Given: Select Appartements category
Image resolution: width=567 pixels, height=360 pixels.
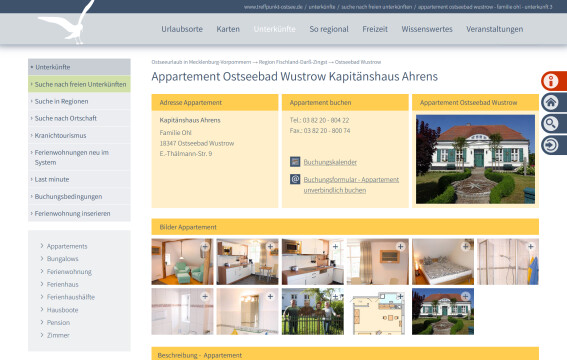Looking at the screenshot, I should pos(67,246).
